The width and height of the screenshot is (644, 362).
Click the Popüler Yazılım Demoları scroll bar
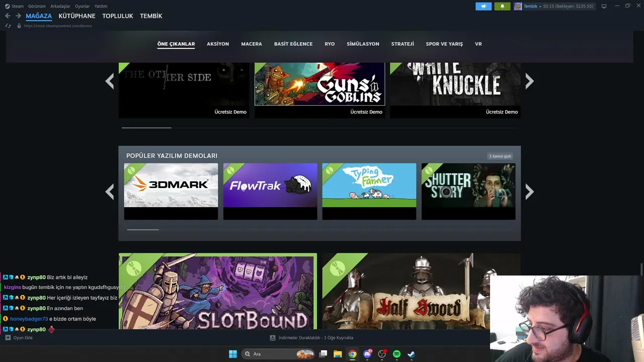click(143, 230)
